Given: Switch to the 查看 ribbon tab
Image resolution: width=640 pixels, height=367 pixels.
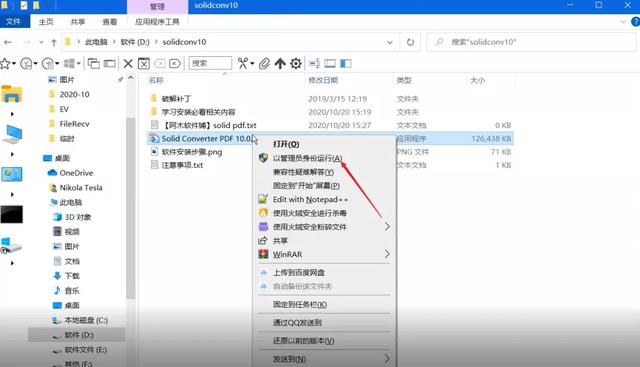Looking at the screenshot, I should [x=109, y=22].
